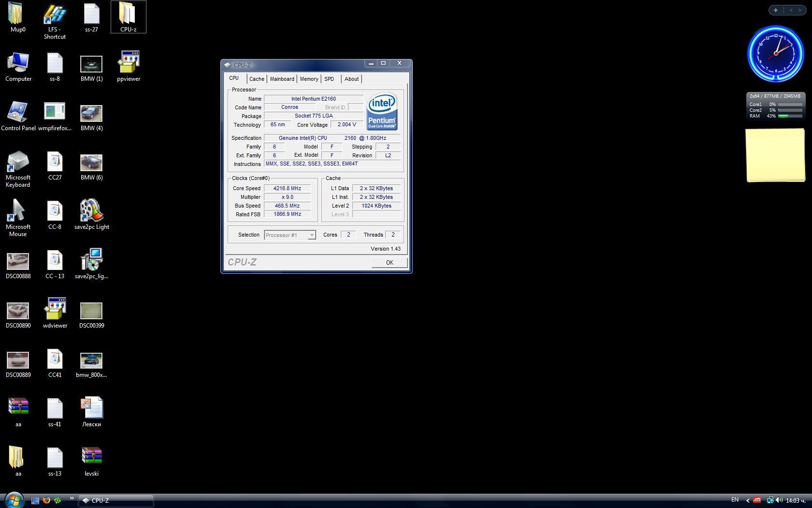Click the Level 2 1024 KBytes value
Image resolution: width=812 pixels, height=508 pixels.
pyautogui.click(x=376, y=206)
